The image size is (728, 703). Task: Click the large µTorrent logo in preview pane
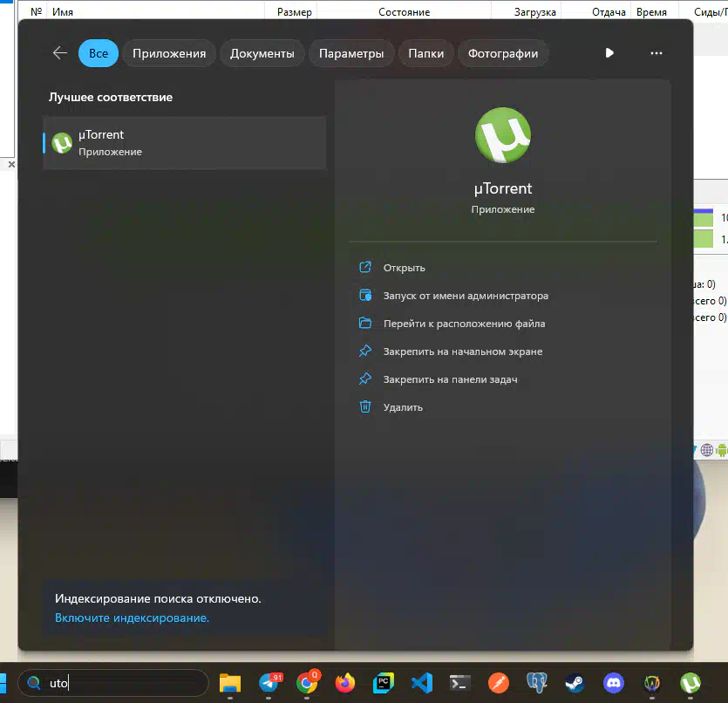[503, 135]
